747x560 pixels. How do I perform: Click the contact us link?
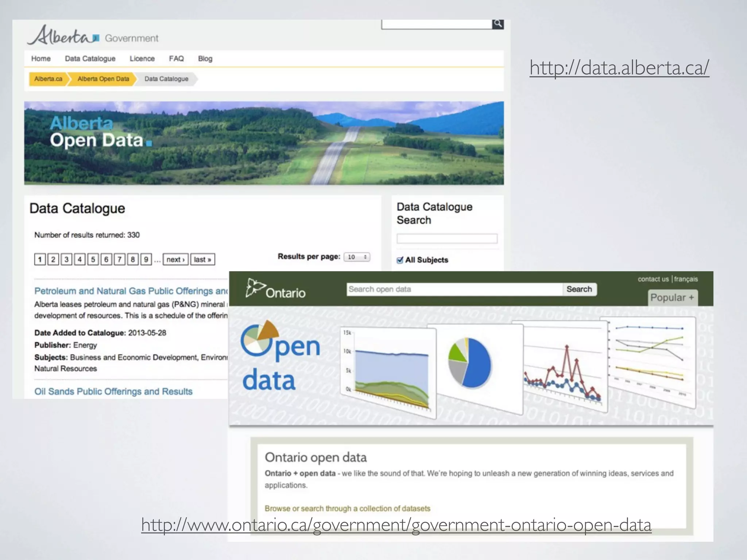pos(653,279)
